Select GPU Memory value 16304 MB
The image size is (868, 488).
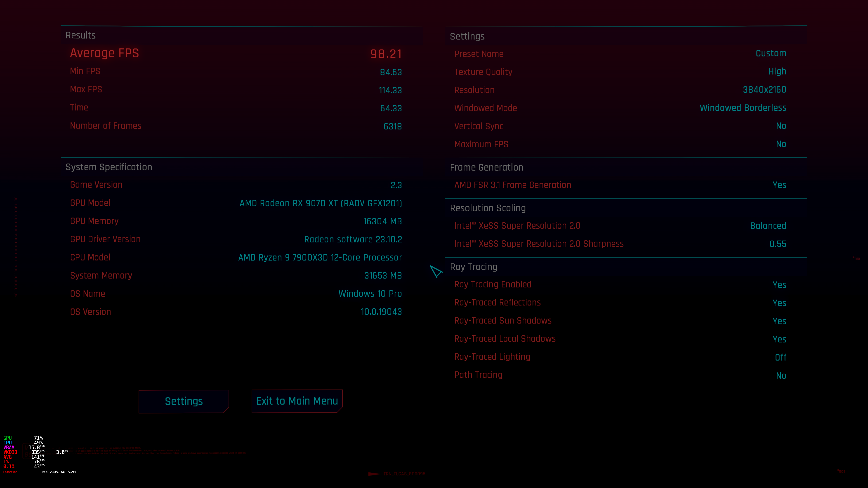pos(382,221)
